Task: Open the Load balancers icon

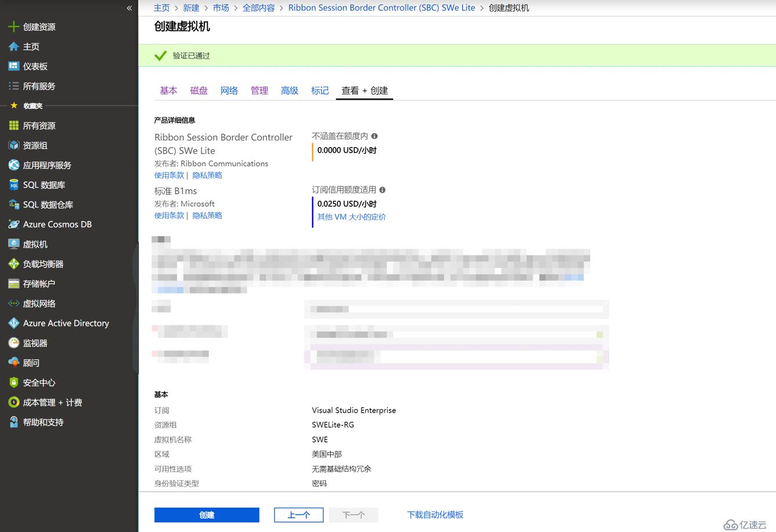Action: 13,264
